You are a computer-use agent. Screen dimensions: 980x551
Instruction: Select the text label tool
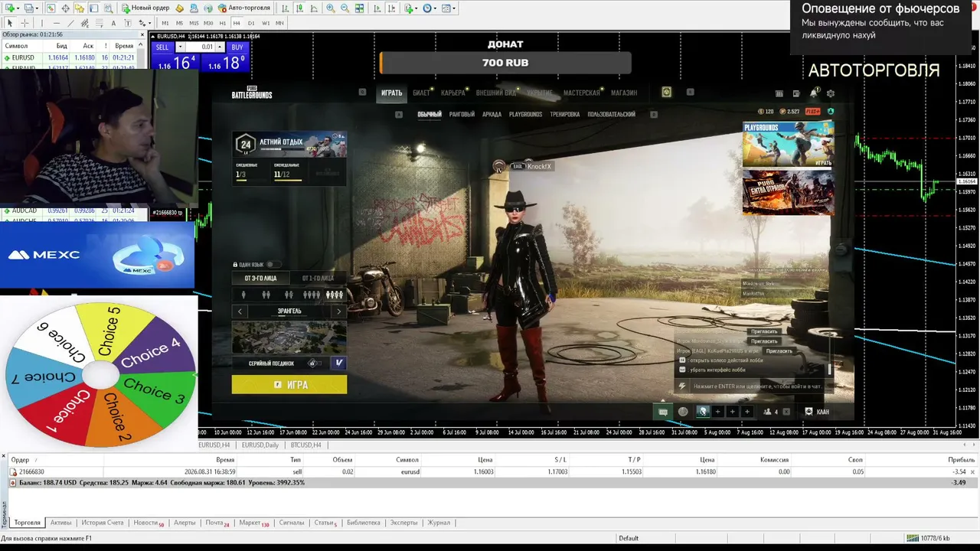tap(127, 23)
